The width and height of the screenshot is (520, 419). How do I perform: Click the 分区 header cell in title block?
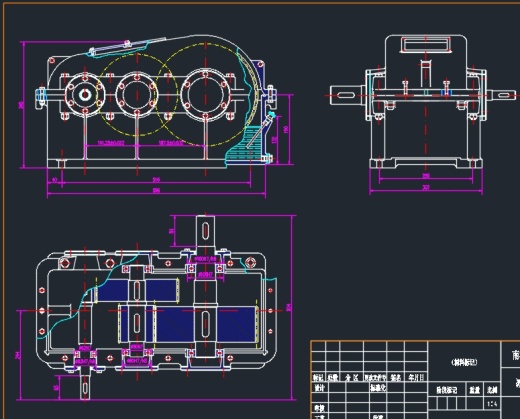352,378
